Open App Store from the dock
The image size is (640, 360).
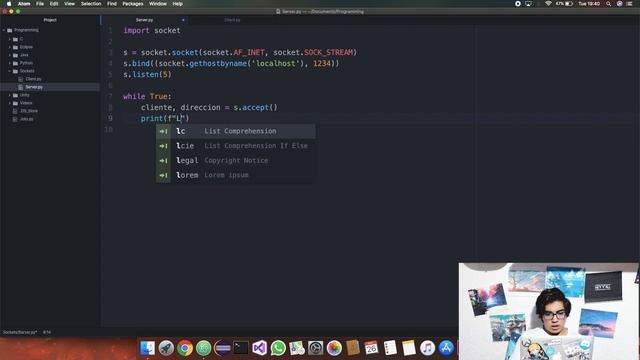click(x=446, y=348)
